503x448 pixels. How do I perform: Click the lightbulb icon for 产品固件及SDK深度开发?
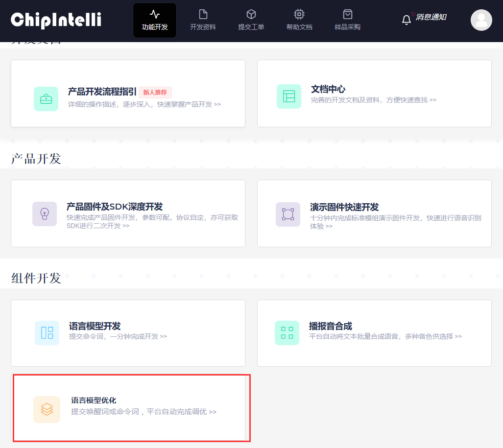45,214
